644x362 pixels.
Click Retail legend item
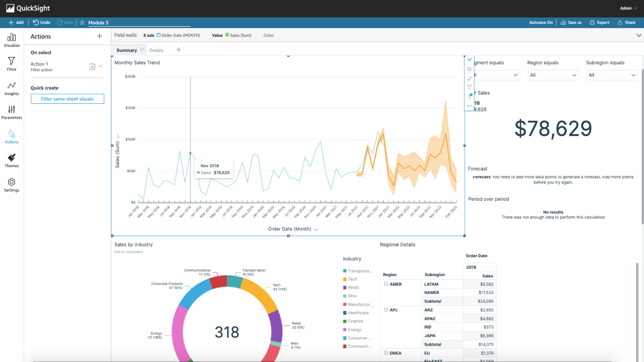pyautogui.click(x=351, y=288)
